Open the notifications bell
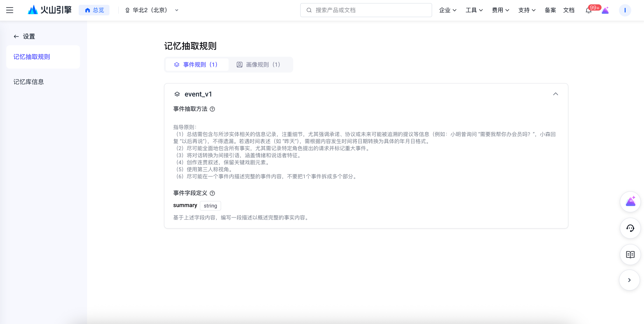 pyautogui.click(x=588, y=11)
